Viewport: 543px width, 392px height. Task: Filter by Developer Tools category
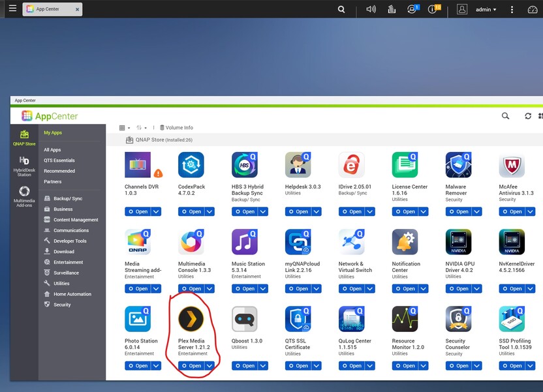65,241
